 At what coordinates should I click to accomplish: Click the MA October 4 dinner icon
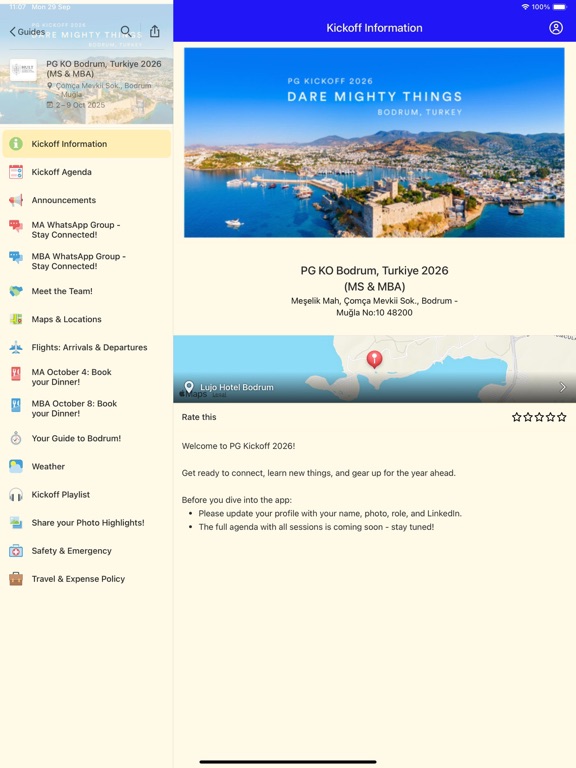coord(16,374)
